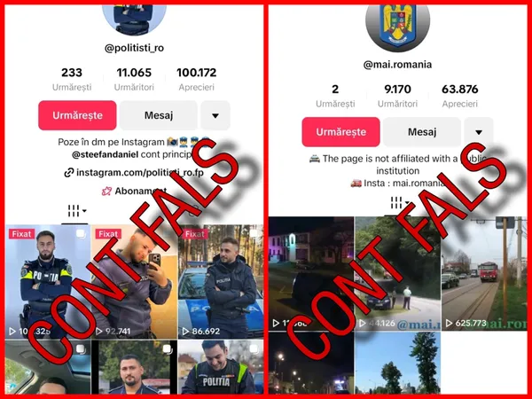This screenshot has height=399, width=532.
Task: Expand the arrow next to Mesaj on politisti_ro
Action: coord(215,115)
